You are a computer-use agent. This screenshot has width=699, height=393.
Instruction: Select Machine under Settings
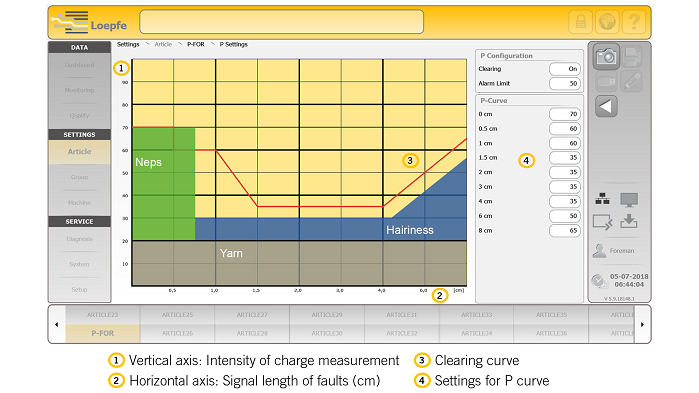coord(79,203)
